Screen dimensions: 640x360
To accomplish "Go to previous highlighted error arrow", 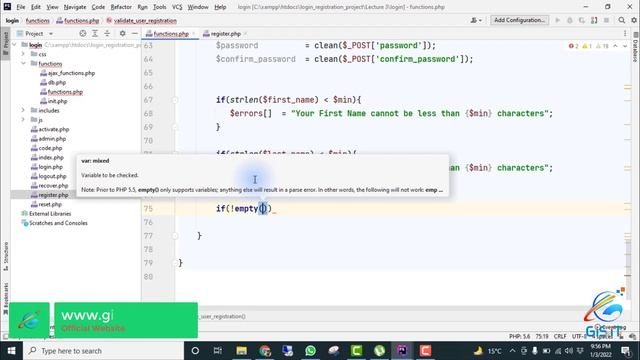I will tap(615, 46).
